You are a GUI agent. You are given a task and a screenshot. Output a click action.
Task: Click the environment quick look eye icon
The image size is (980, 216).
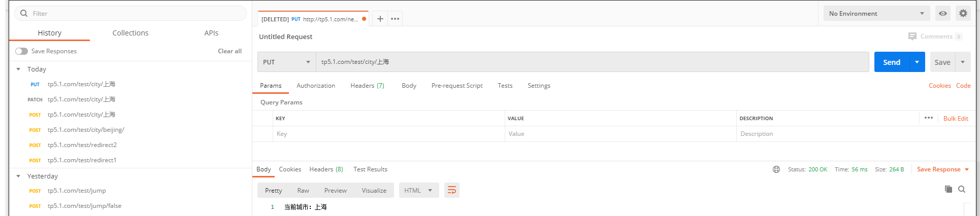click(943, 14)
